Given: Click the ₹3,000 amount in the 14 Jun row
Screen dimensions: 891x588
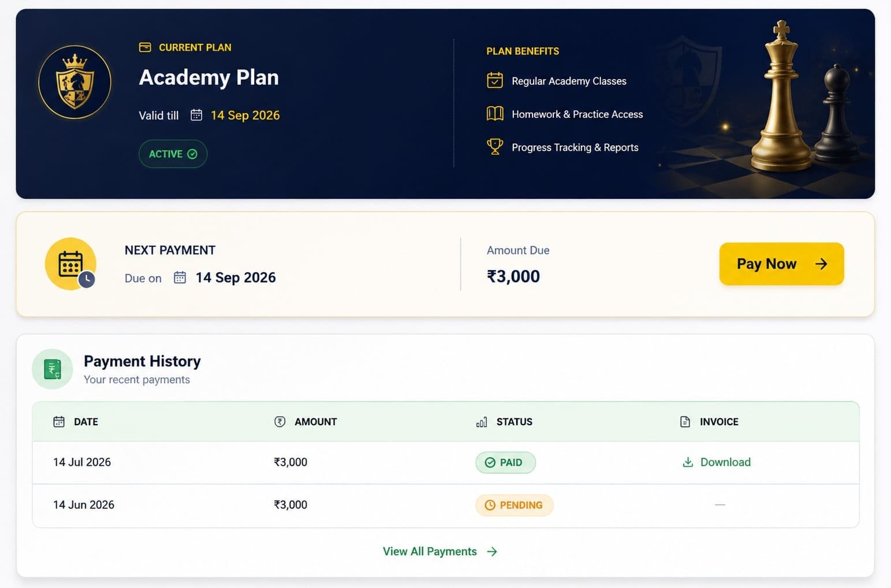Looking at the screenshot, I should point(290,505).
